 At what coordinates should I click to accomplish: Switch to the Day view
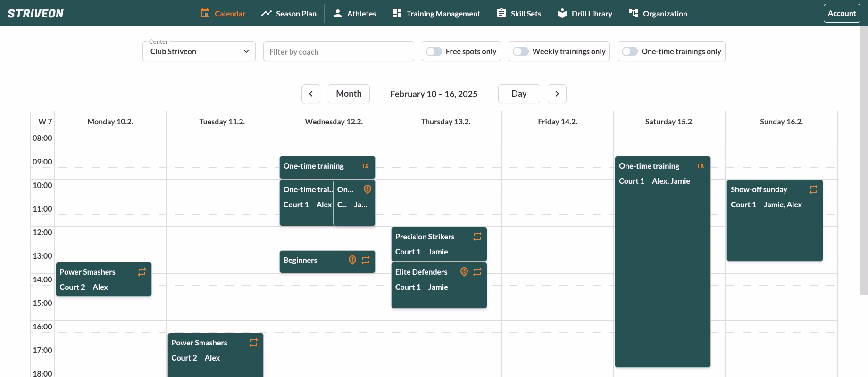(519, 94)
